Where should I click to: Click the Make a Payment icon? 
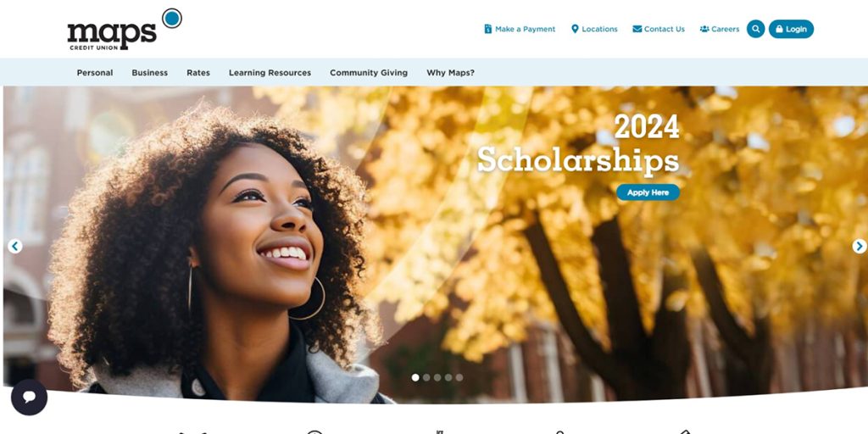(x=487, y=29)
